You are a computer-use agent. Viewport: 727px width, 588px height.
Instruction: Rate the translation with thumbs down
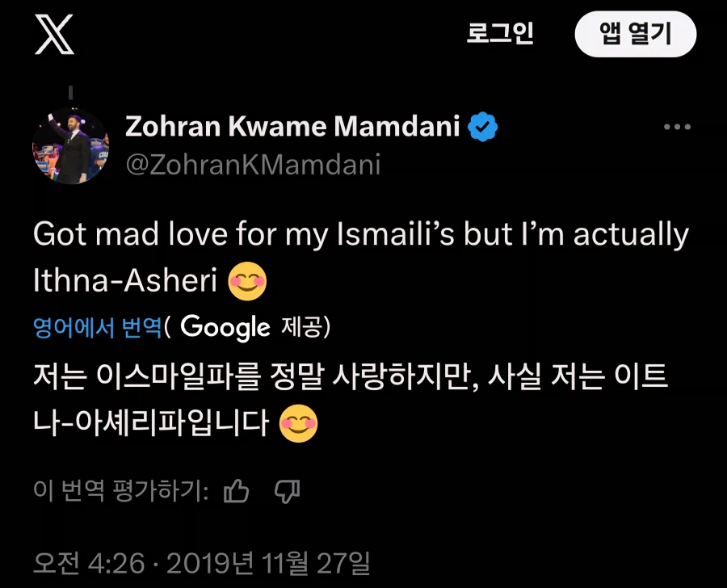click(287, 490)
